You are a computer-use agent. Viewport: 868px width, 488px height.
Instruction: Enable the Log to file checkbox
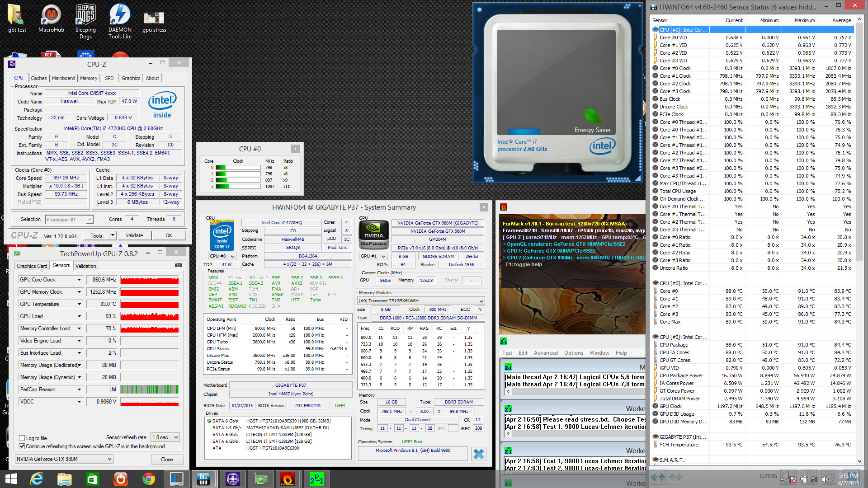[x=22, y=438]
